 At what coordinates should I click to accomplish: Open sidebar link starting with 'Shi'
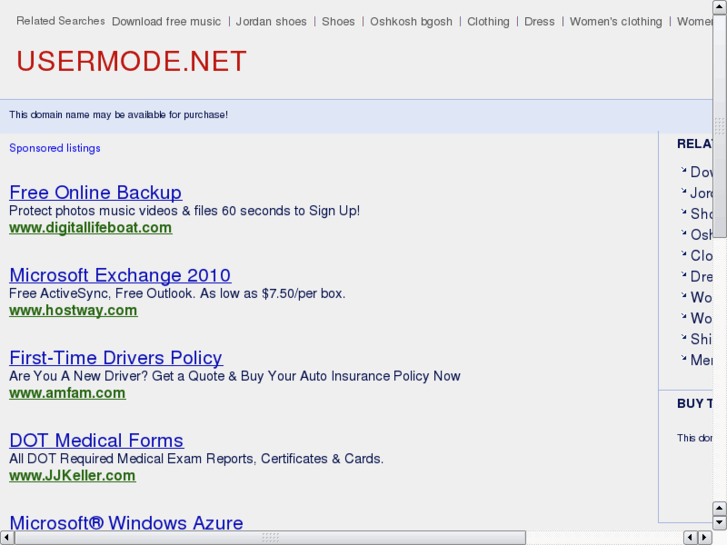click(701, 339)
